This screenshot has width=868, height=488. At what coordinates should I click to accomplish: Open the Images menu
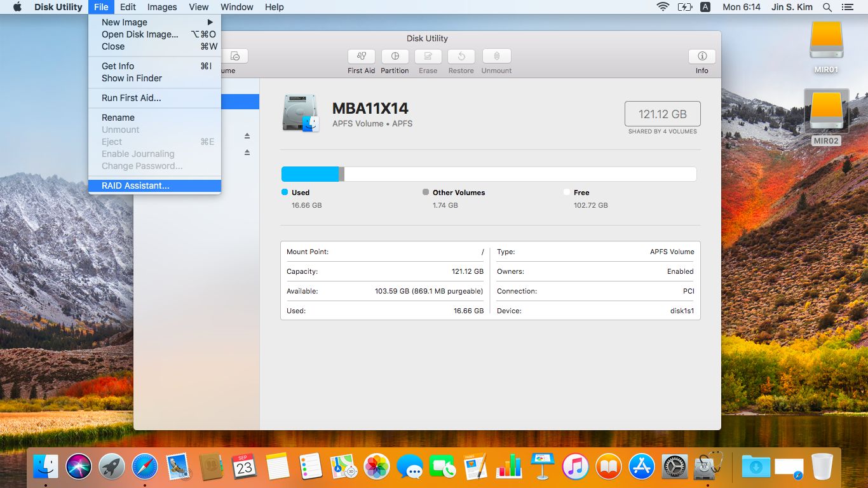point(162,7)
